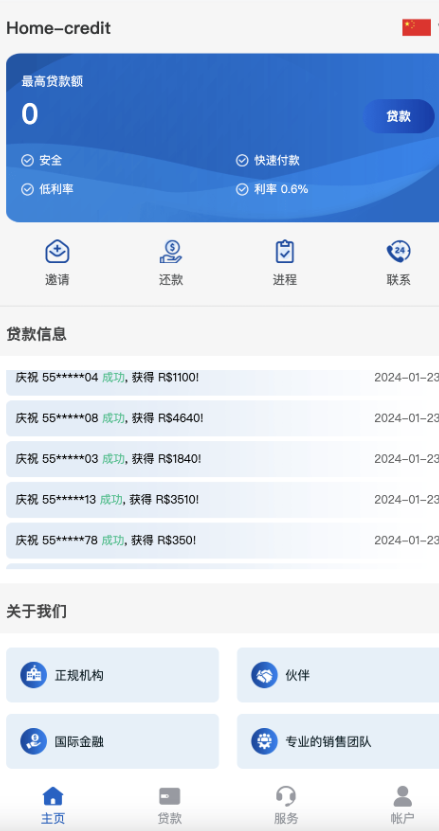Open the 国际金融 card

112,741
